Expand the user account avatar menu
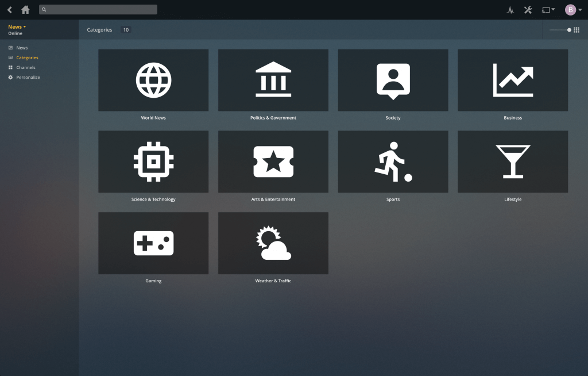The height and width of the screenshot is (376, 588). click(x=572, y=10)
